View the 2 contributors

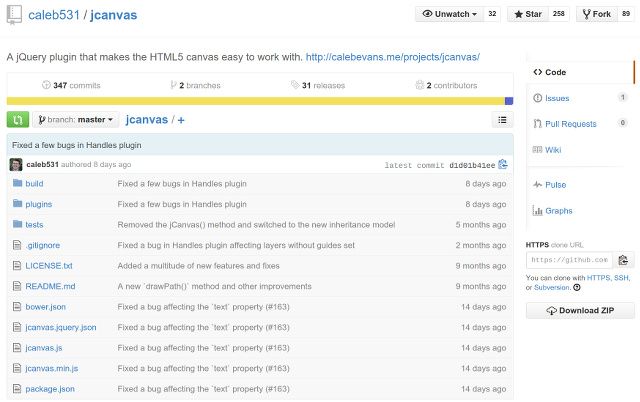point(446,85)
